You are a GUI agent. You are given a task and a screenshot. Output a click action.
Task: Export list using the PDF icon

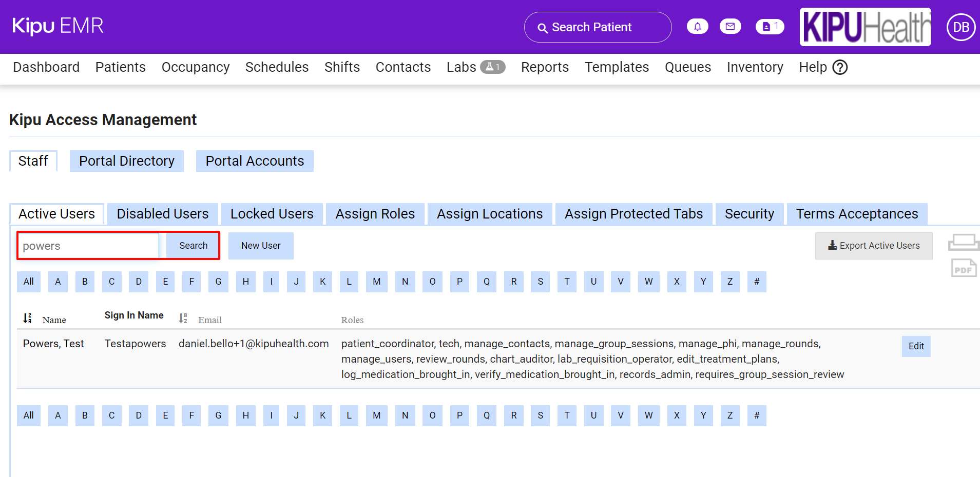963,268
